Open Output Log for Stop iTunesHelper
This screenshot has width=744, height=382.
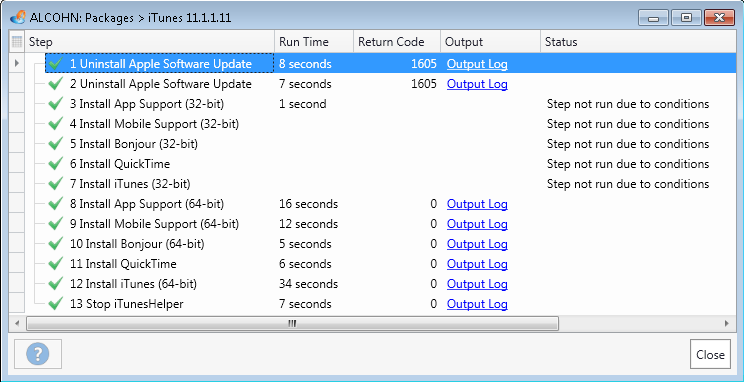pyautogui.click(x=477, y=304)
